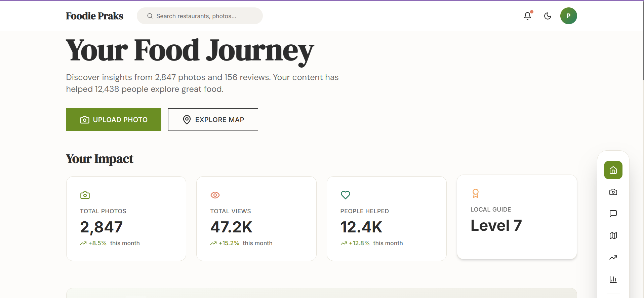
Task: Select the map icon in side navigation
Action: 613,236
